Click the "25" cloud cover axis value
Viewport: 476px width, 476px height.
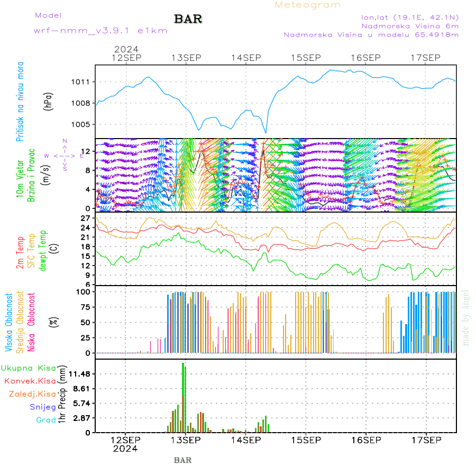85,337
